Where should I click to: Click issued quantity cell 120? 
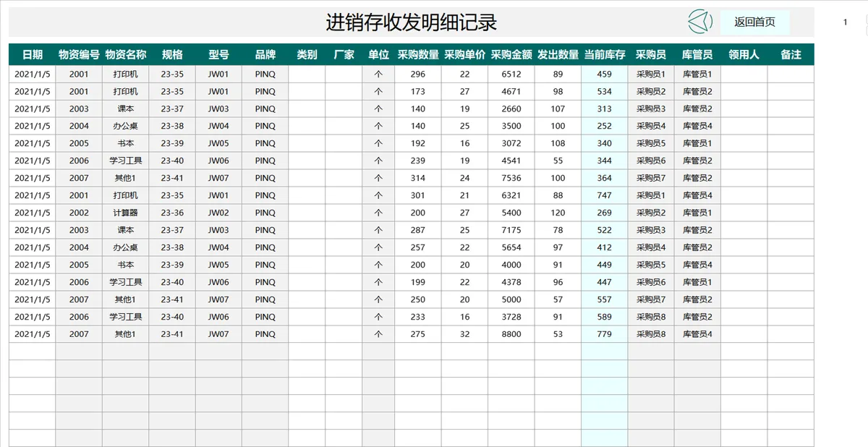click(558, 213)
